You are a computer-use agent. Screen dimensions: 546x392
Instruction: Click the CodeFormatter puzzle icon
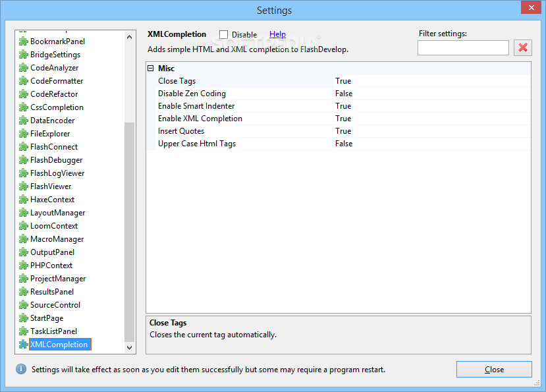23,81
